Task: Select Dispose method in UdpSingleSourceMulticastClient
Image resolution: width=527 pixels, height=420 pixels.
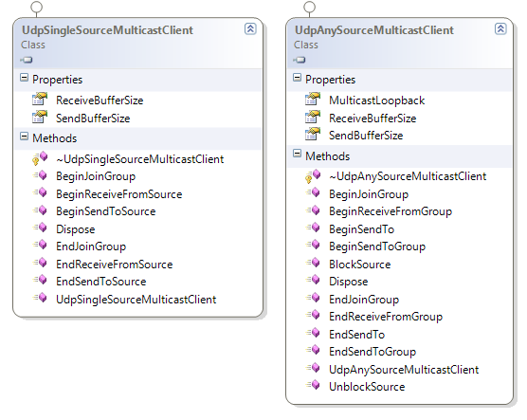Action: (x=75, y=229)
